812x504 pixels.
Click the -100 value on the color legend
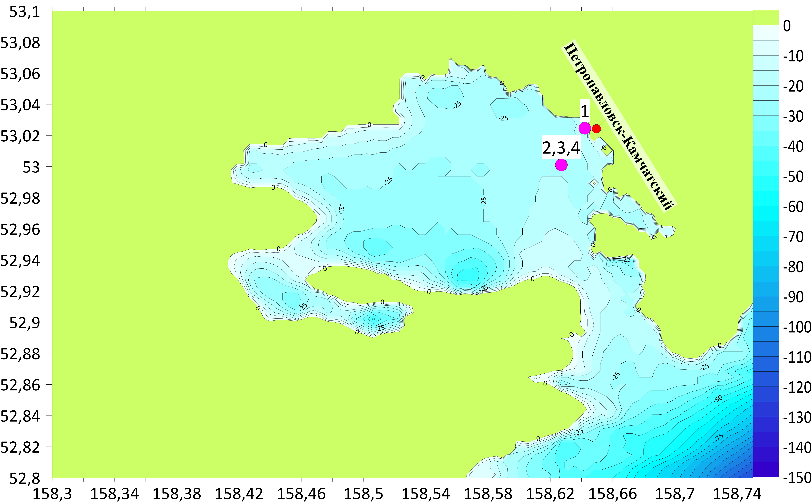point(797,327)
